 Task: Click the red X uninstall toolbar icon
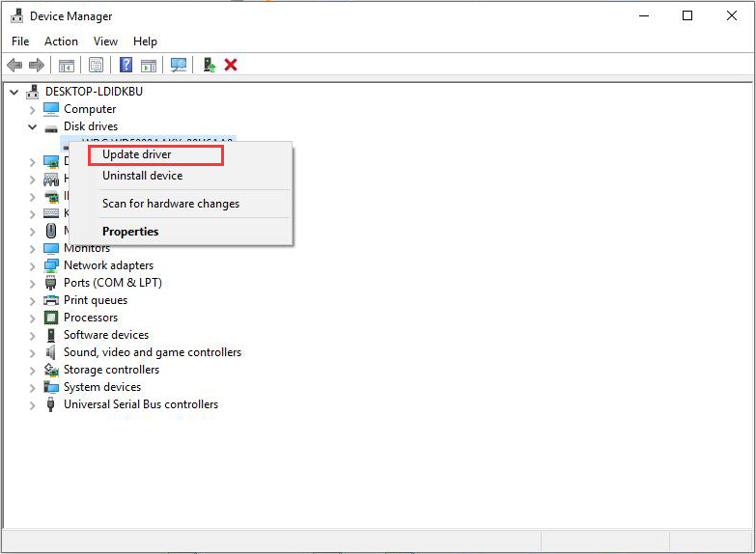point(231,65)
